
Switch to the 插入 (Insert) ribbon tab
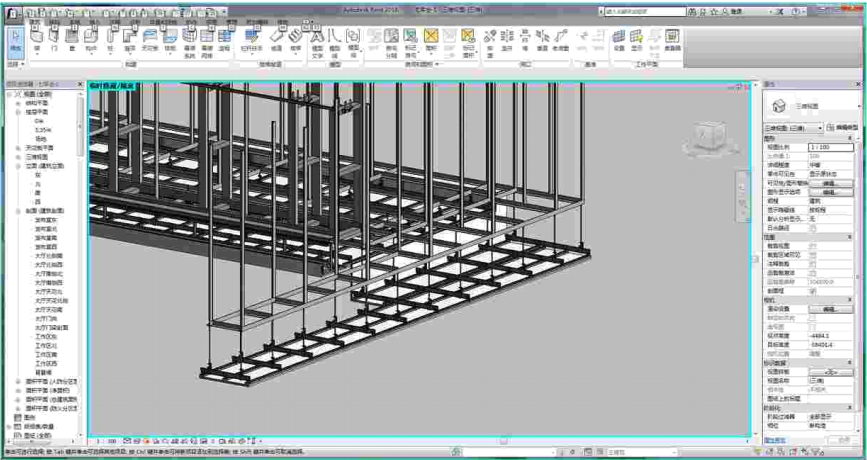coord(93,22)
